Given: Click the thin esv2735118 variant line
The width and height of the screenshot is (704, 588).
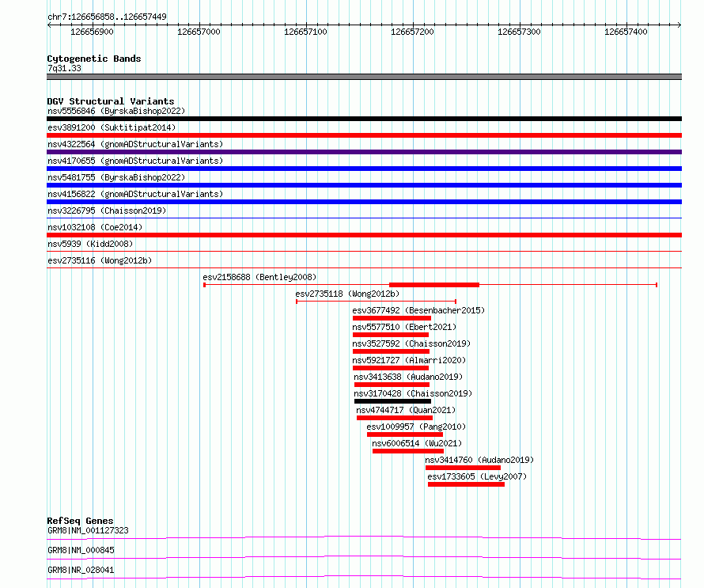Looking at the screenshot, I should click(377, 302).
